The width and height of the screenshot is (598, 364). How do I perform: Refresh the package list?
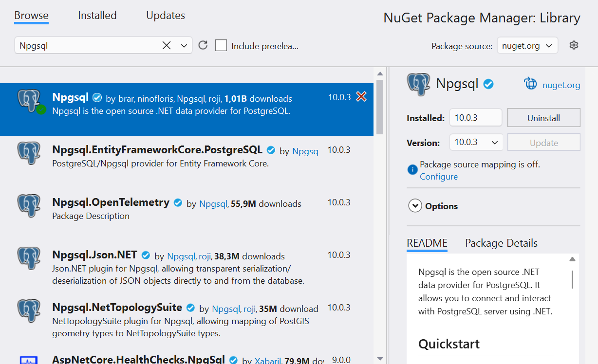(203, 45)
